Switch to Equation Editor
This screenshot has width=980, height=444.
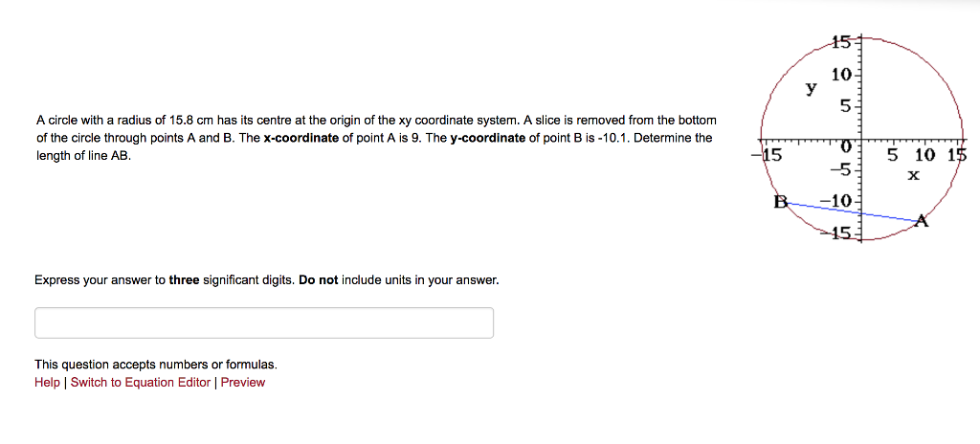141,383
